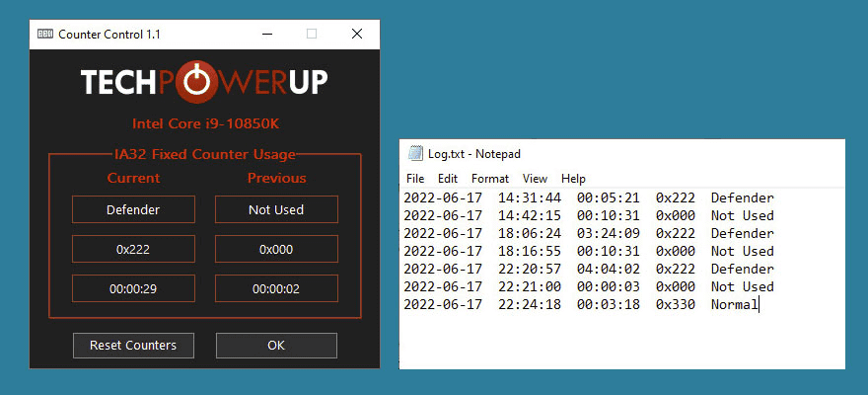The width and height of the screenshot is (868, 395).
Task: Open the File menu in Notepad
Action: click(x=415, y=179)
